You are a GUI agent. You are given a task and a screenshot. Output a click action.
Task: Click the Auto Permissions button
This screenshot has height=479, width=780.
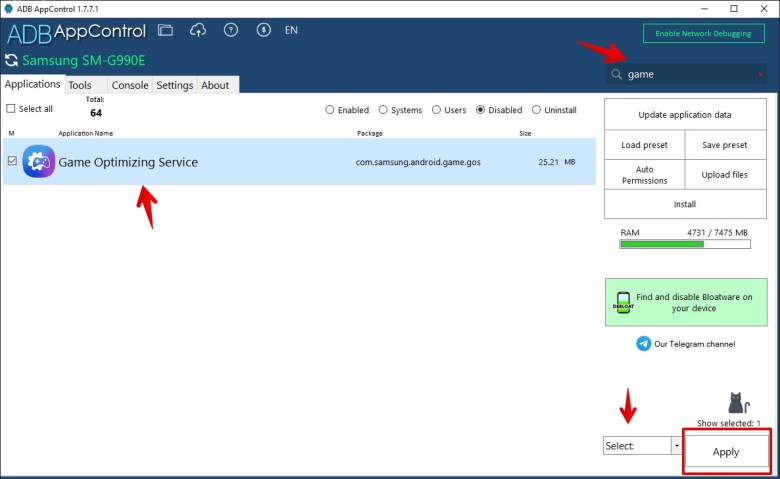tap(645, 175)
